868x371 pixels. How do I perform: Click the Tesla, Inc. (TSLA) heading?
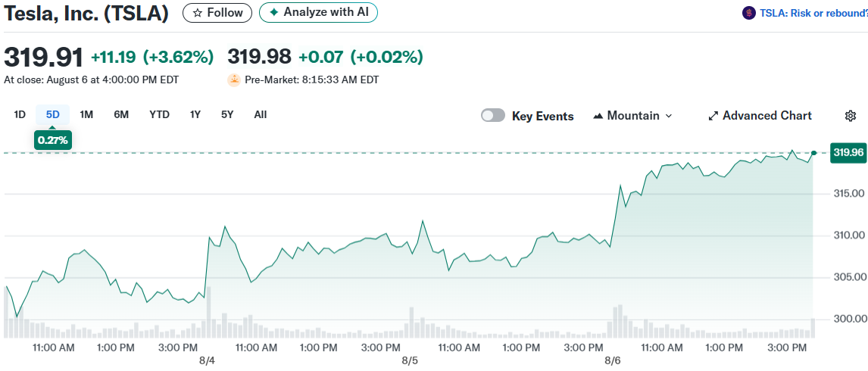pyautogui.click(x=87, y=14)
